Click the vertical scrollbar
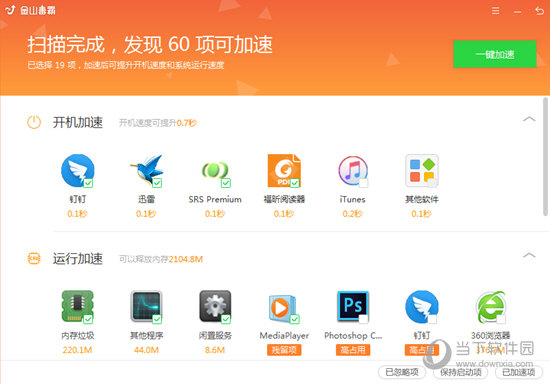 point(546,157)
